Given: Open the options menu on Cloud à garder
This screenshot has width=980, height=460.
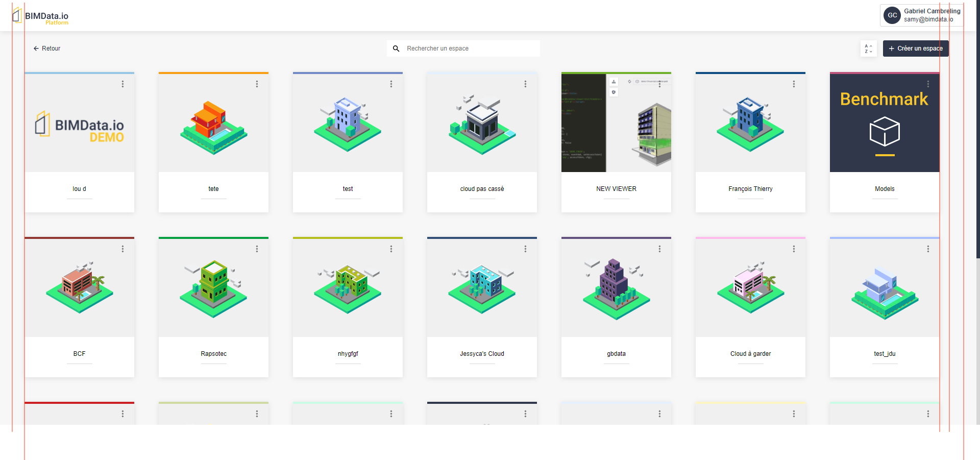Looking at the screenshot, I should click(x=794, y=249).
